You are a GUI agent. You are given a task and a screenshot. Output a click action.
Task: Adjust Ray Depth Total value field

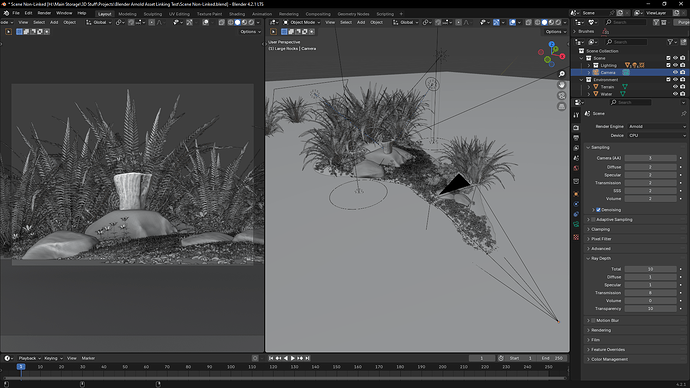[x=650, y=269]
